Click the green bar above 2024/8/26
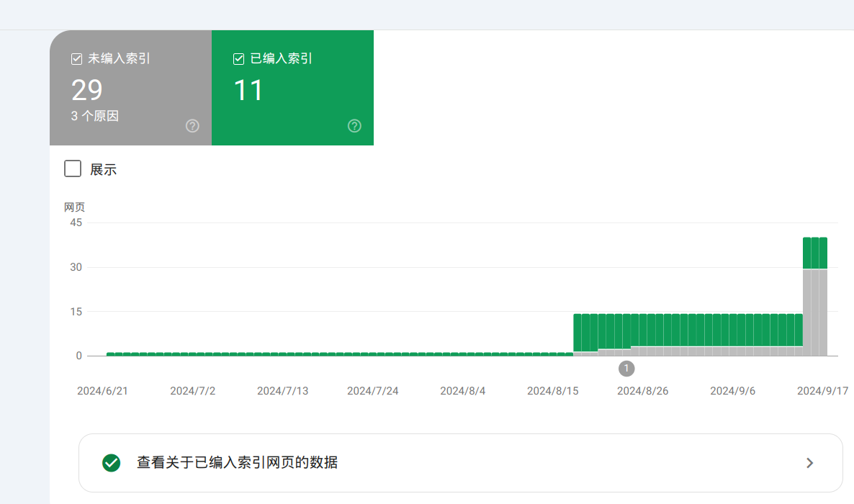 (x=643, y=330)
